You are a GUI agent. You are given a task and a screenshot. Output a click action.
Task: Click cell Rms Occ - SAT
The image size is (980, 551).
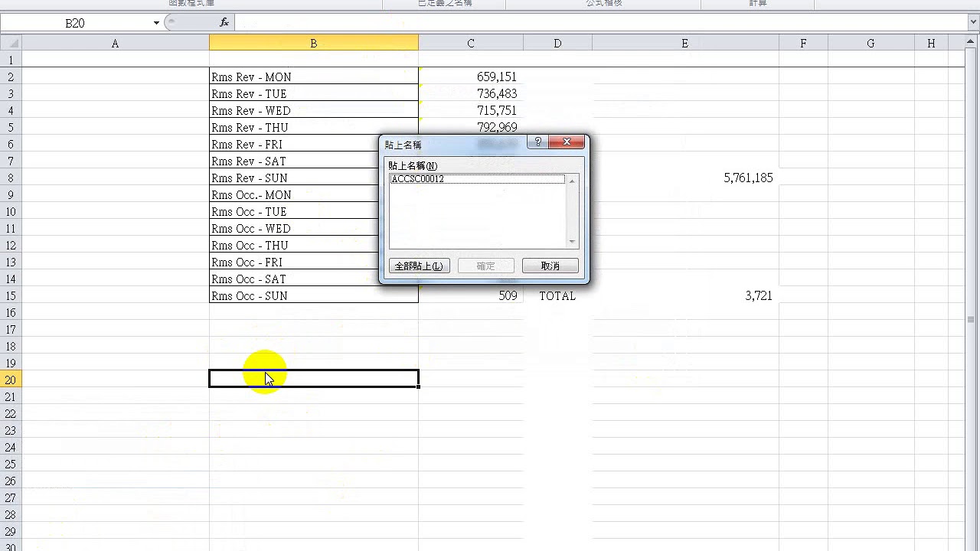[x=295, y=279]
